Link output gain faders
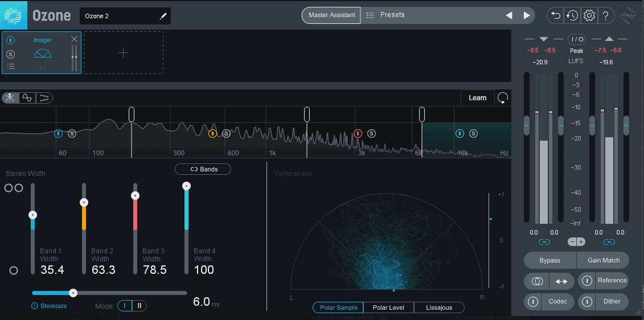The height and width of the screenshot is (320, 644). (x=609, y=242)
